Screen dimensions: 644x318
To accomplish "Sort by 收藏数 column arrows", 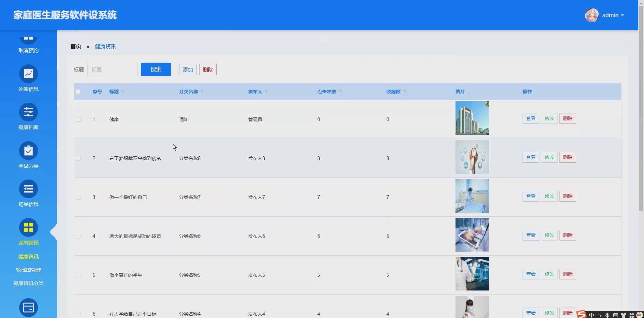I will point(405,91).
